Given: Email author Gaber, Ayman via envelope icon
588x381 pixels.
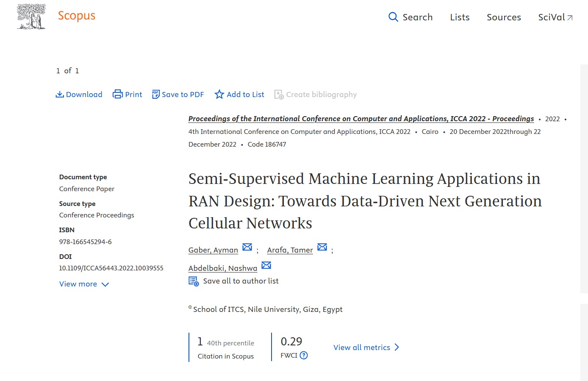Looking at the screenshot, I should (247, 247).
